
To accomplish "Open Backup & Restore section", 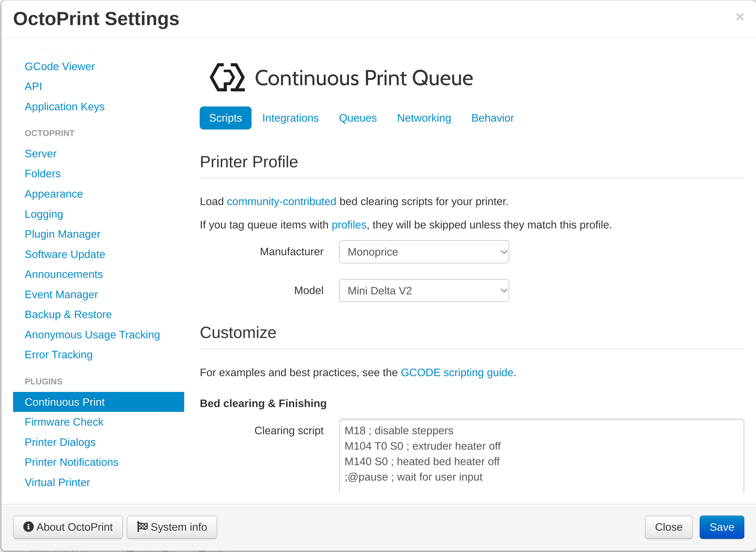I will (x=68, y=314).
